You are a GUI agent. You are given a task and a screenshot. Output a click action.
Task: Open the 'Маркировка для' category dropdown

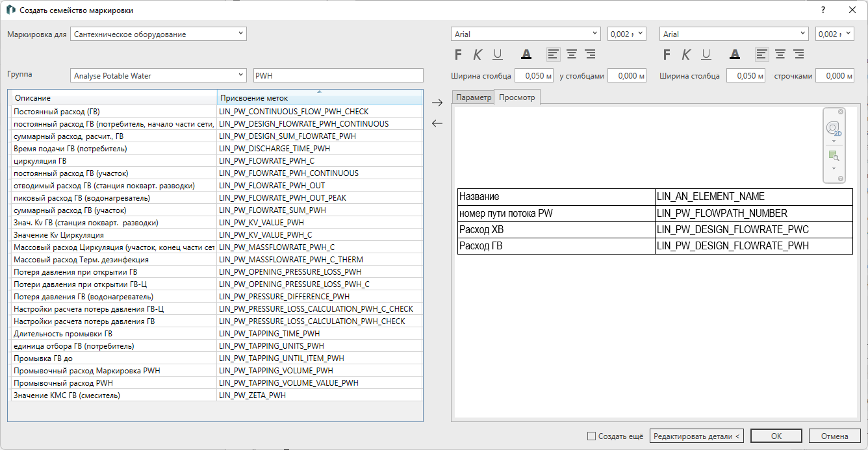click(159, 34)
